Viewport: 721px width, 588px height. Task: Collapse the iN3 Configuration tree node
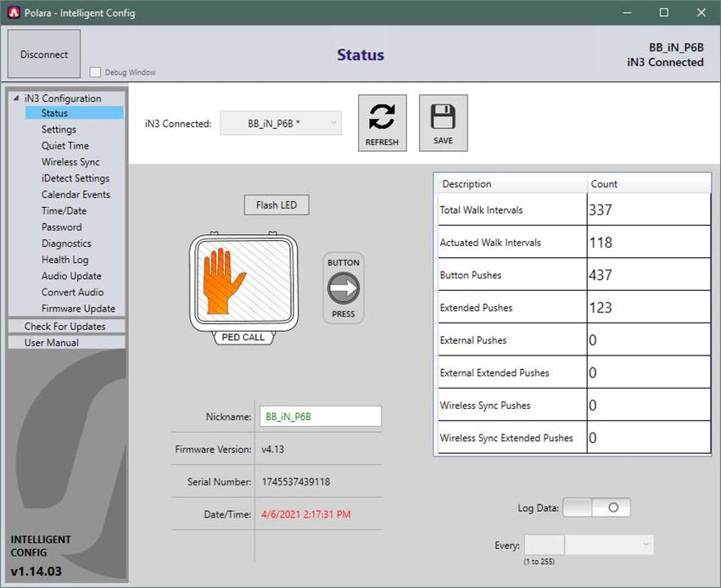click(x=16, y=98)
